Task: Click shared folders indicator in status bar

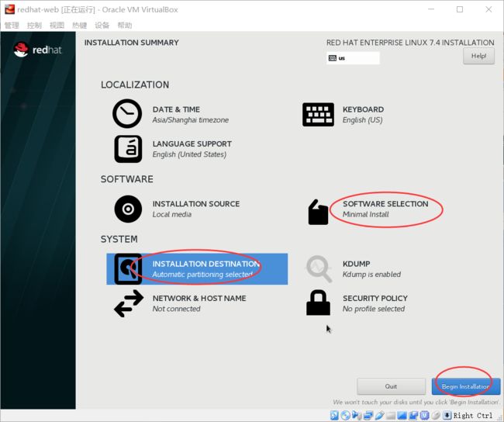Action: 391,415
